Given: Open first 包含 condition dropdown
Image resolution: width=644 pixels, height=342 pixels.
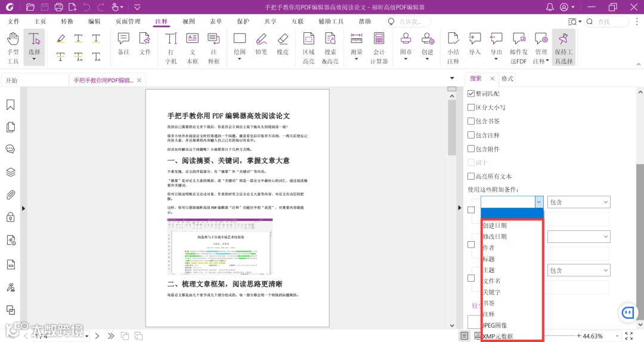Looking at the screenshot, I should pyautogui.click(x=578, y=202).
